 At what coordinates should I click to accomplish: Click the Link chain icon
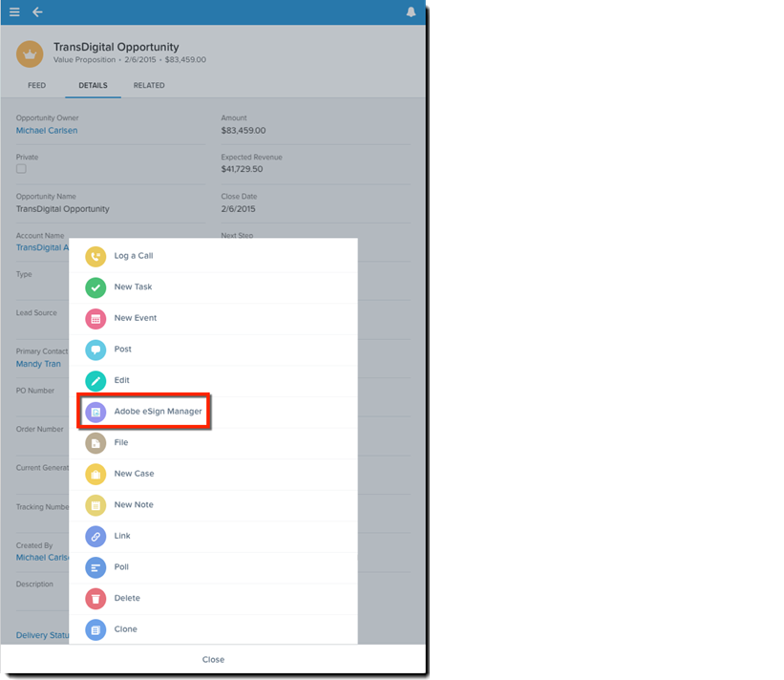tap(95, 536)
